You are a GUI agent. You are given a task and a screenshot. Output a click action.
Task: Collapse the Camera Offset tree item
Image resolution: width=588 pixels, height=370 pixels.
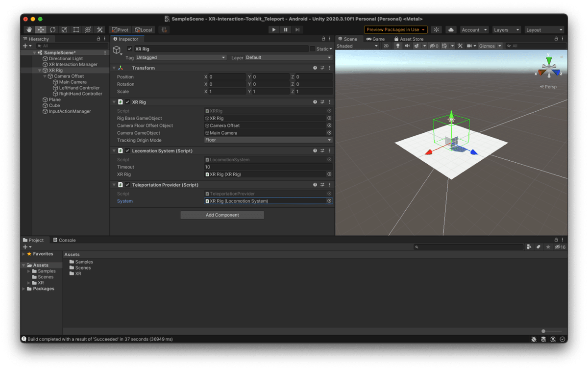[45, 76]
